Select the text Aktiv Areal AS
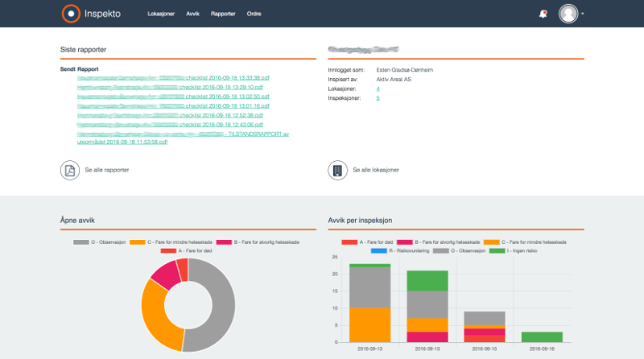This screenshot has width=644, height=359. (x=394, y=79)
